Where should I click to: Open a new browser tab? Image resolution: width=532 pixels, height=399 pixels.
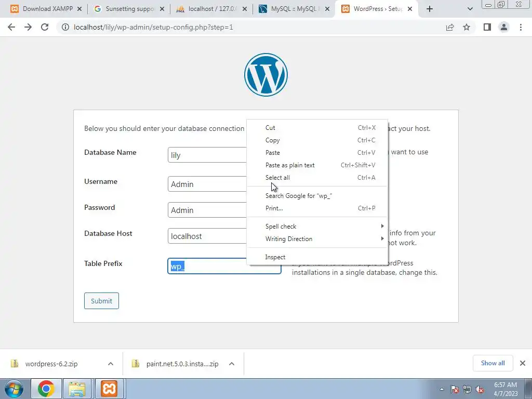[430, 9]
